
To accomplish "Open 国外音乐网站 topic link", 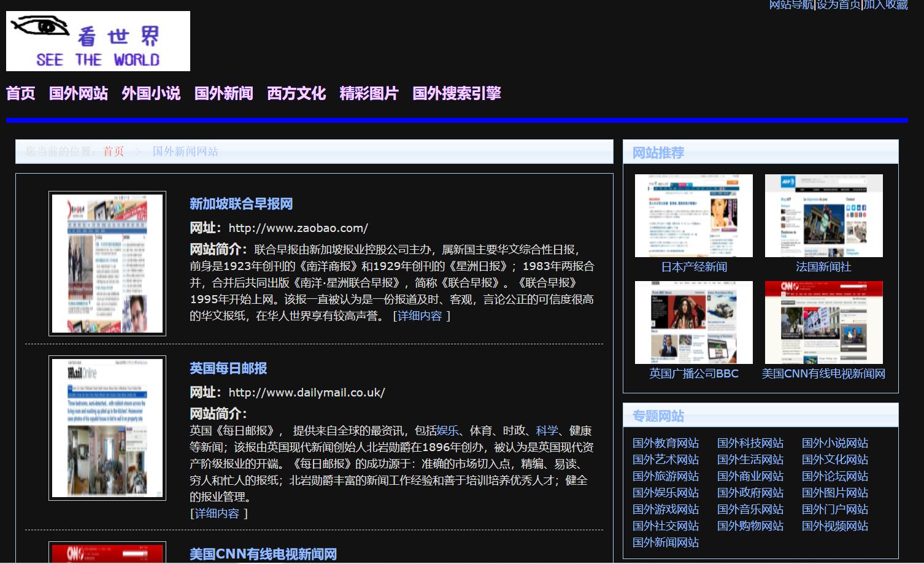I will pyautogui.click(x=750, y=509).
